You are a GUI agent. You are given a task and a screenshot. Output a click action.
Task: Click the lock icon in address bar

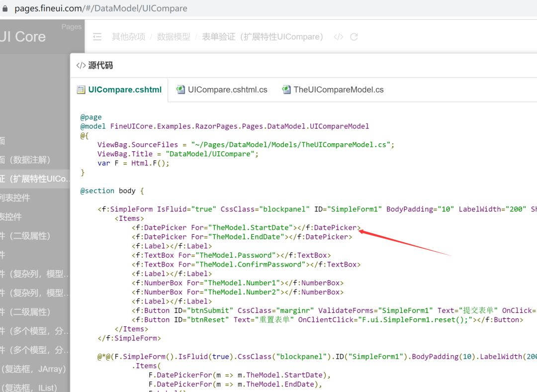[x=5, y=8]
